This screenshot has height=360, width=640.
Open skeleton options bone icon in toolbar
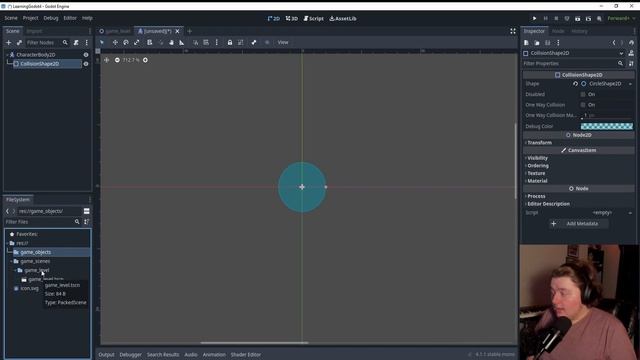[254, 42]
